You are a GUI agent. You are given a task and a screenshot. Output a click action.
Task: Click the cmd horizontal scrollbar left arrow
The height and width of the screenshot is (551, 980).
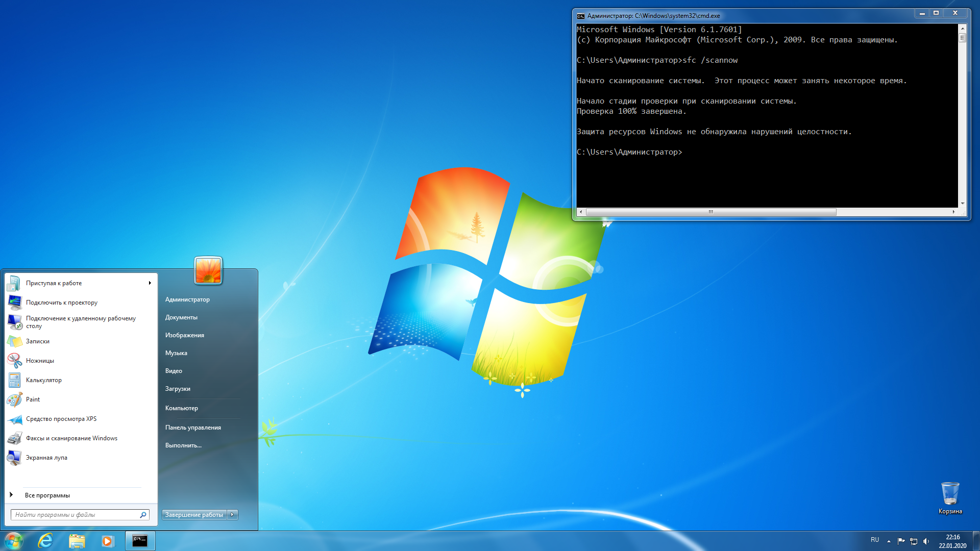[581, 212]
